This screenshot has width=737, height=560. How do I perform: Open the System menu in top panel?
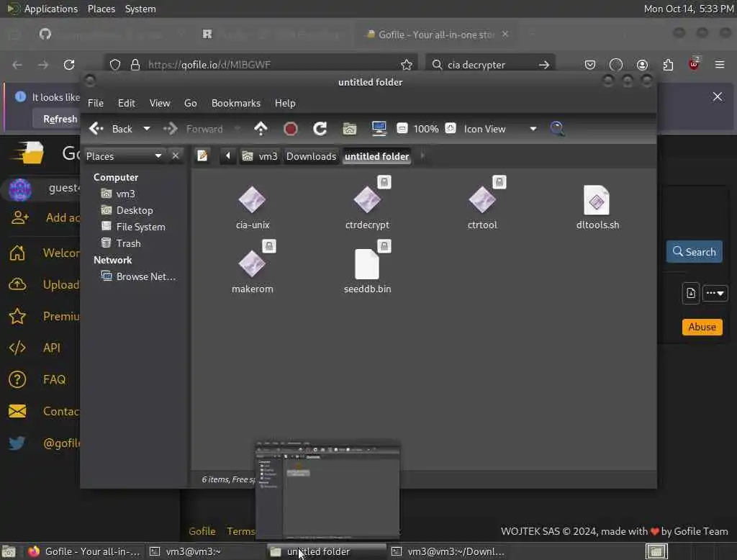(x=140, y=9)
